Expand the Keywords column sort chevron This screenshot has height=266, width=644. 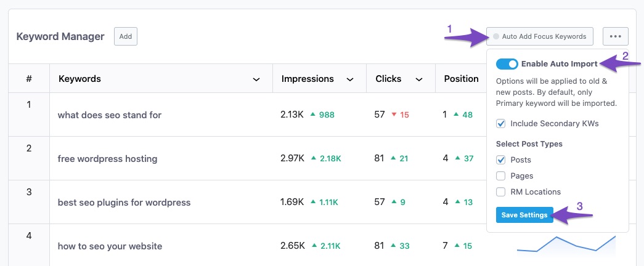[256, 79]
